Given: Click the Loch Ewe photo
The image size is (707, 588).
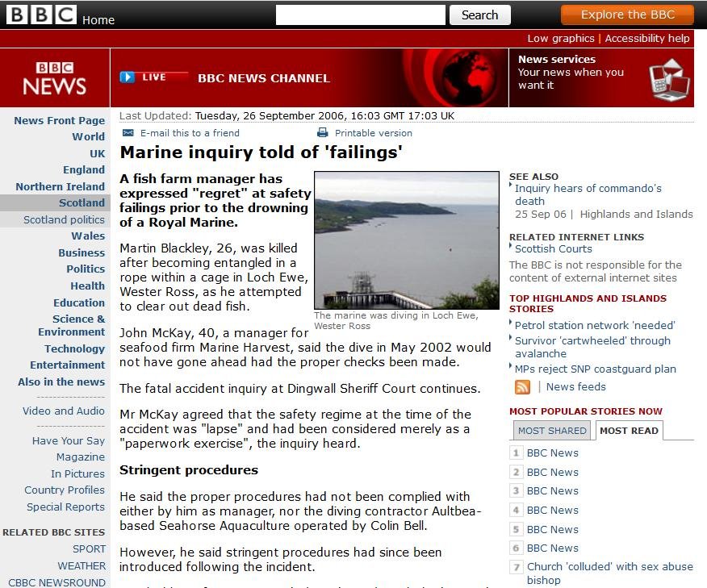Looking at the screenshot, I should [x=406, y=240].
